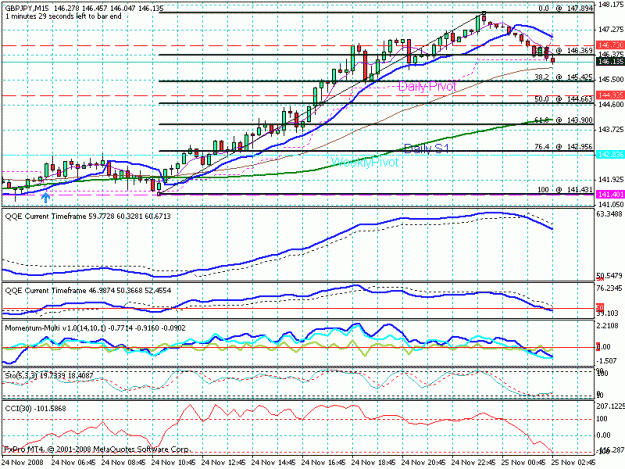This screenshot has width=625, height=469.
Task: Click the 76.2345 scale value
Action: click(610, 288)
